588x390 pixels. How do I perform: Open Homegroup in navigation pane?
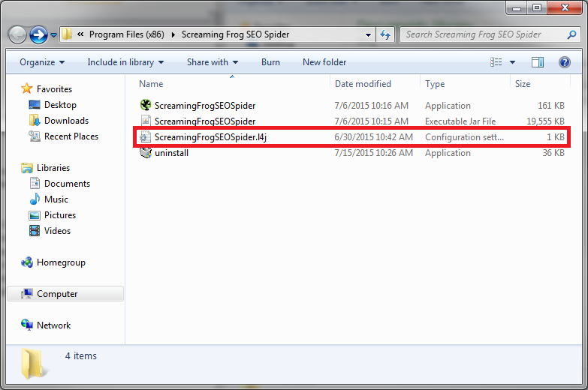click(x=61, y=262)
